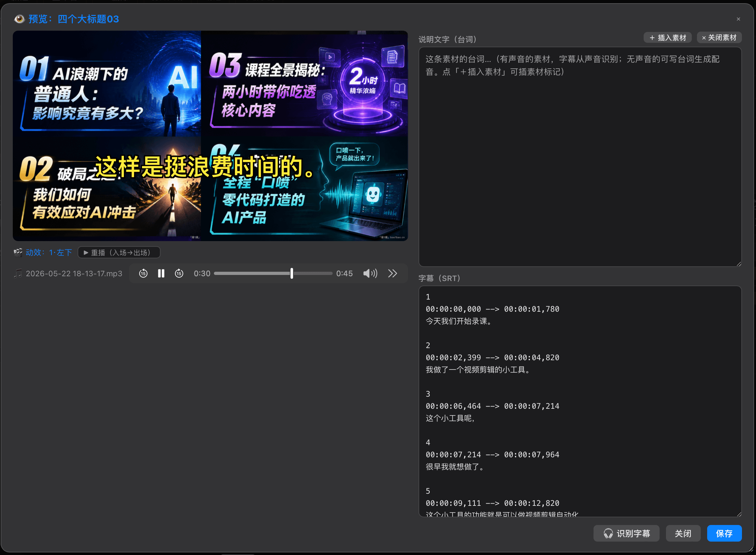Click the 预览：四个大标题03 dialog title

(73, 19)
